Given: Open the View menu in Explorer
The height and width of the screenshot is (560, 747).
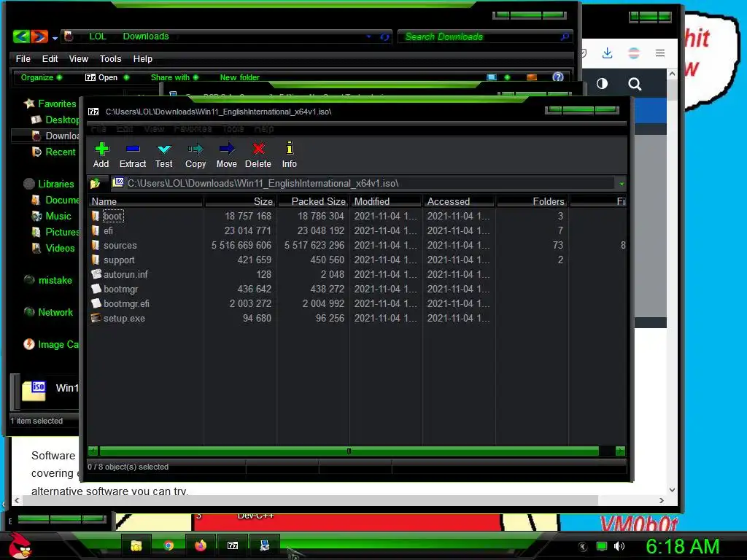Looking at the screenshot, I should pos(79,59).
